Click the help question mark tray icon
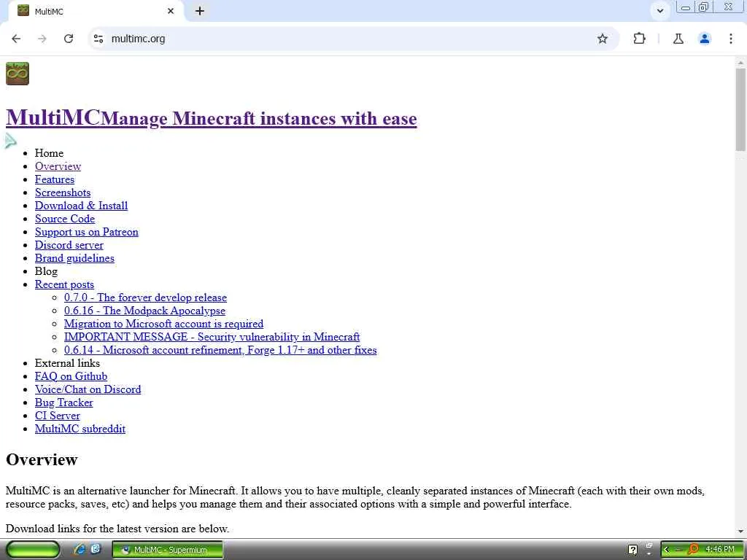The image size is (747, 560). [x=632, y=550]
